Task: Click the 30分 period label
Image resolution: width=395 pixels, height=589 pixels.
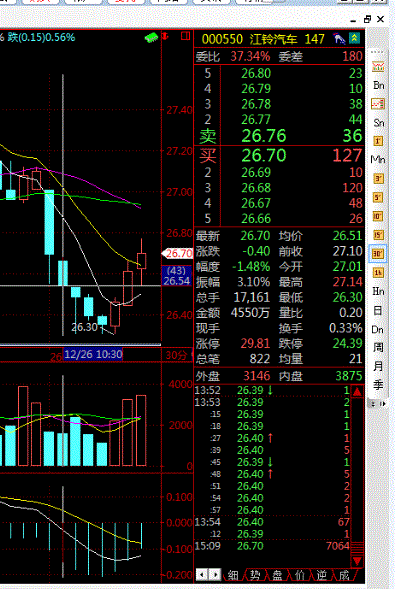Action: pos(176,355)
